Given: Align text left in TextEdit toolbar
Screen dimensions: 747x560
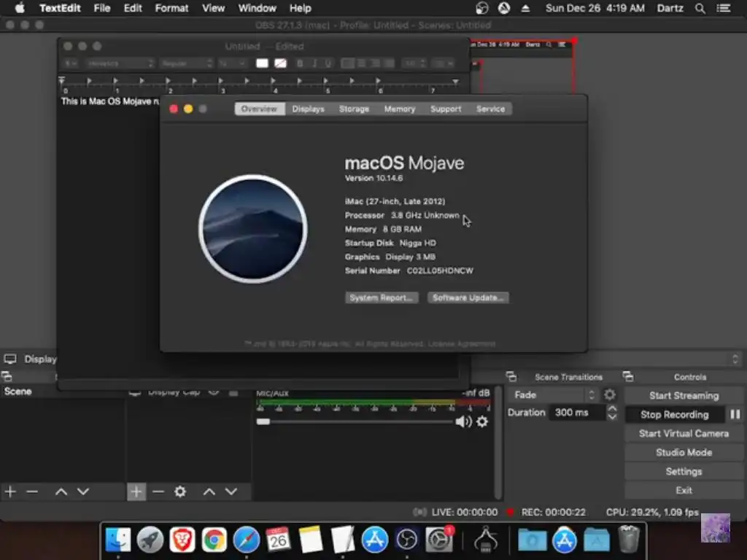Looking at the screenshot, I should pyautogui.click(x=348, y=63).
